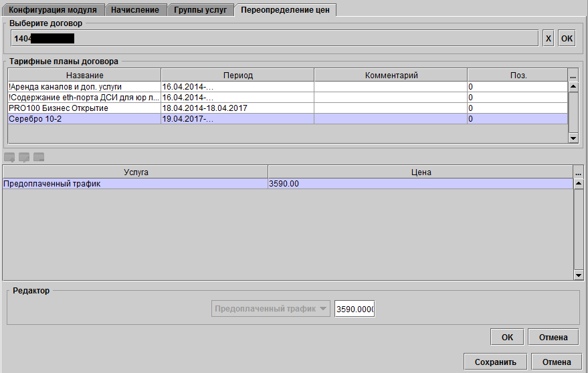Image resolution: width=588 pixels, height=373 pixels.
Task: Click the delete price entry icon
Action: 39,157
